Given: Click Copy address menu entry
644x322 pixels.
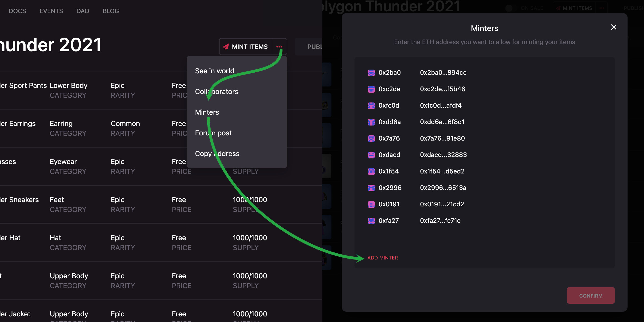Looking at the screenshot, I should click(x=217, y=153).
